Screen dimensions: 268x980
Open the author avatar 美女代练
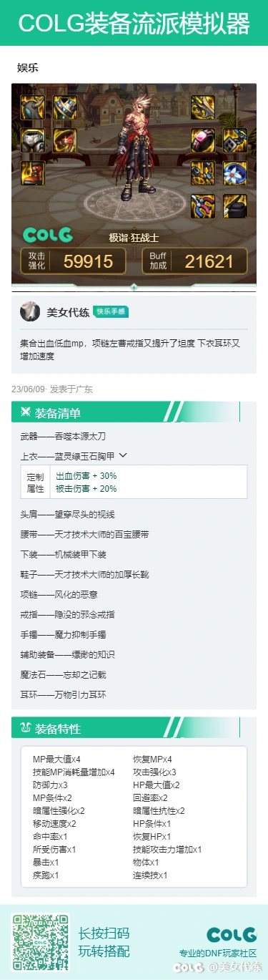pyautogui.click(x=30, y=311)
